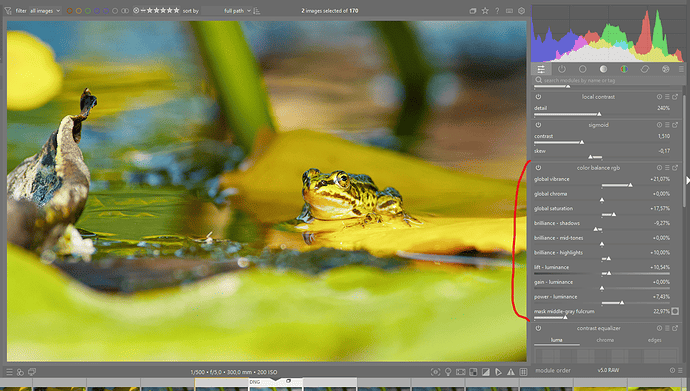Toggle focus peaking icon
690x391 pixels.
coord(435,372)
